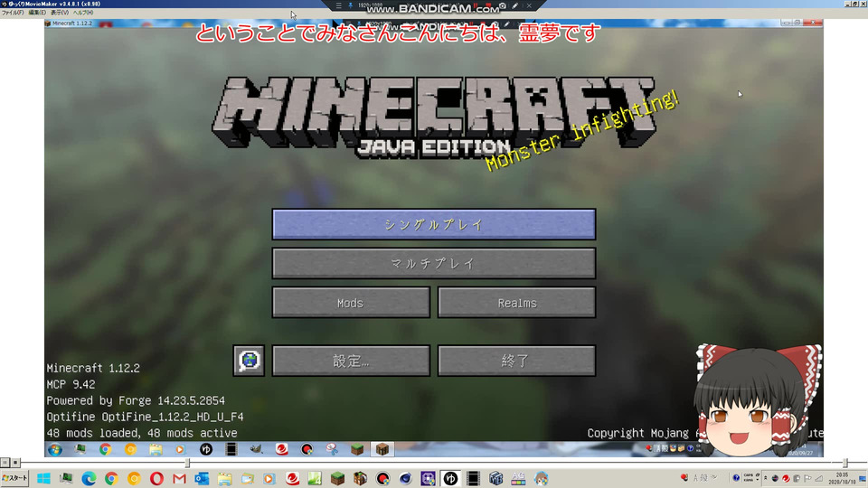Open the AG app icon in taskbar
Viewport: 868px width, 488px height.
(x=518, y=479)
